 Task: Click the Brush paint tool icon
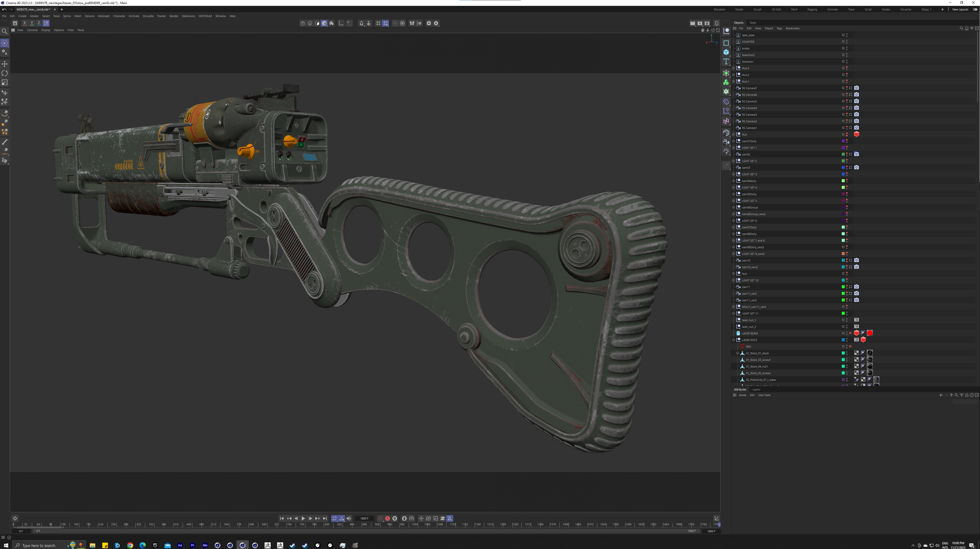(5, 142)
